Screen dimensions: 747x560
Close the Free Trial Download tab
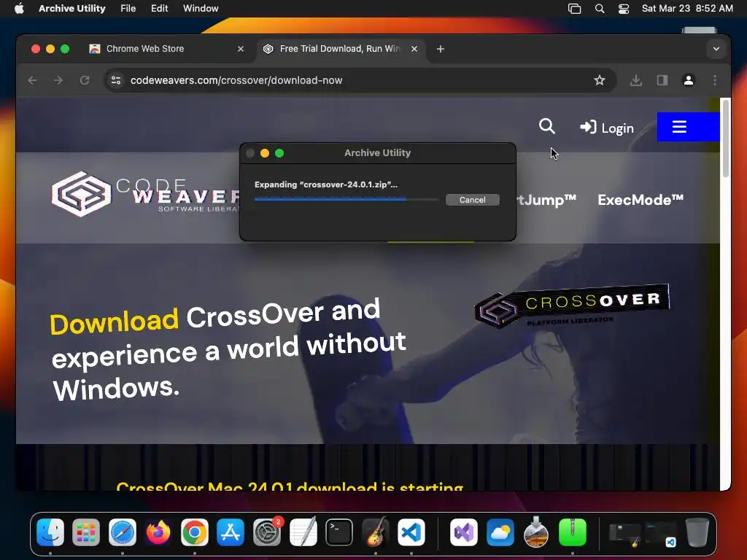414,49
